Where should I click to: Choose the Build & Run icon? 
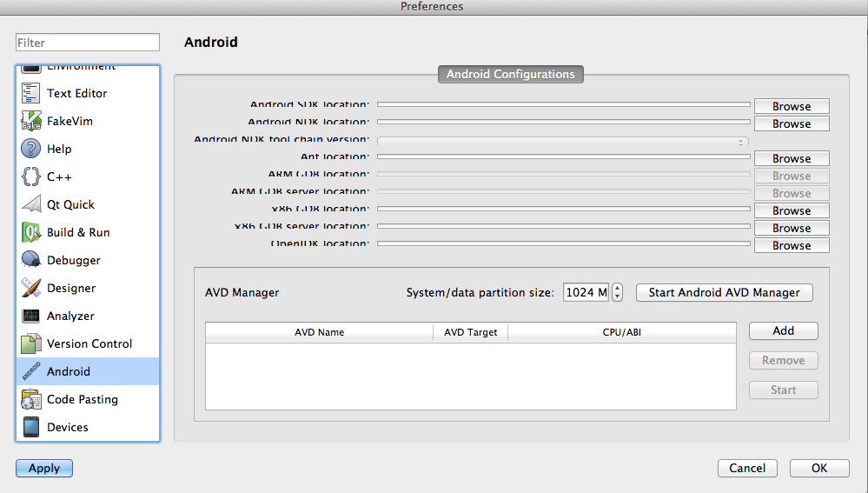click(x=31, y=232)
